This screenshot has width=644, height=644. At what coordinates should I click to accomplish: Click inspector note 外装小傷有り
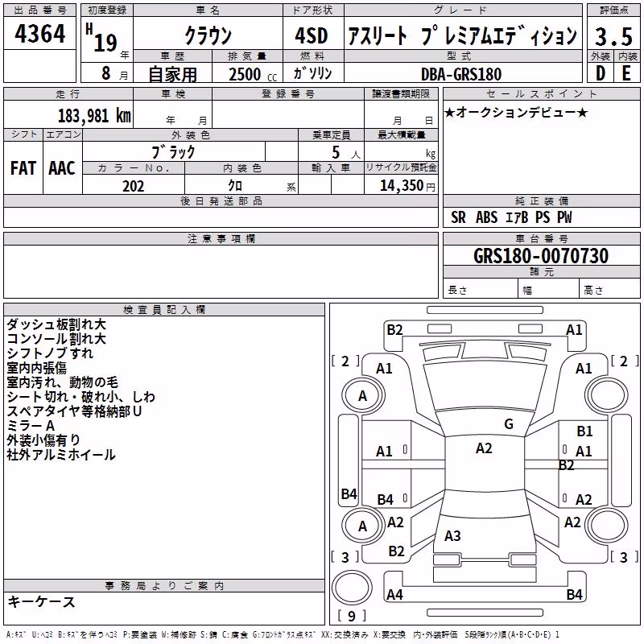pyautogui.click(x=43, y=440)
